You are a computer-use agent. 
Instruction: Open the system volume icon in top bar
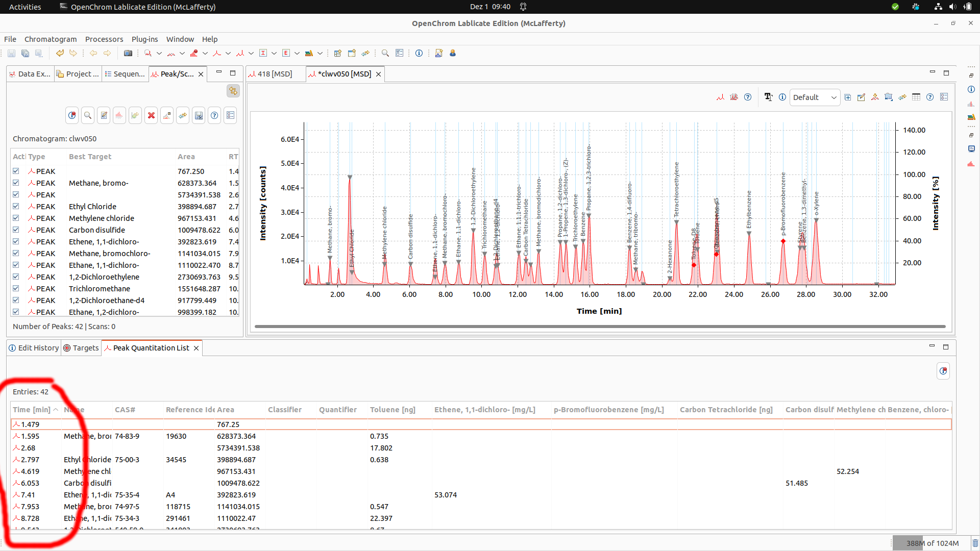coord(952,7)
